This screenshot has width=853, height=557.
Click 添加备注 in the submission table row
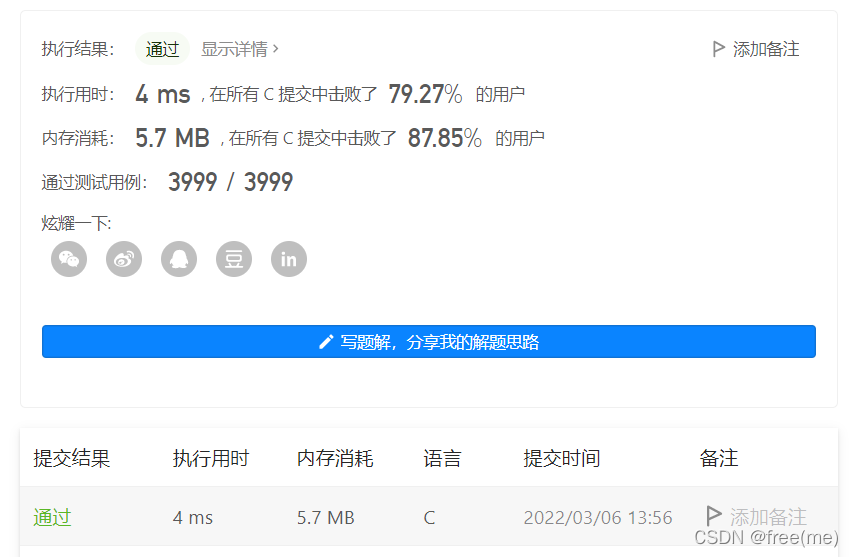tap(768, 517)
